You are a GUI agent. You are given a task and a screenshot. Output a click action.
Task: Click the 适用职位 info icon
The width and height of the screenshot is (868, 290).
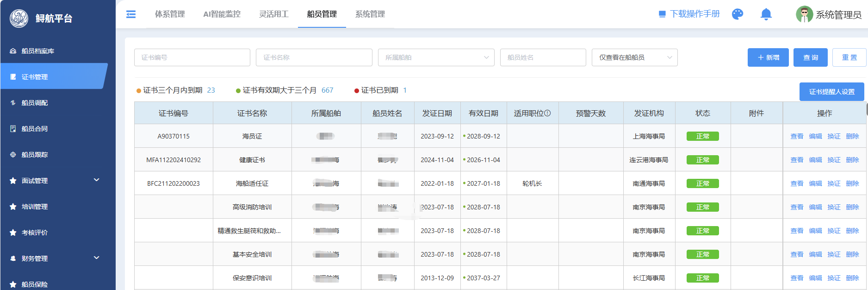(548, 113)
